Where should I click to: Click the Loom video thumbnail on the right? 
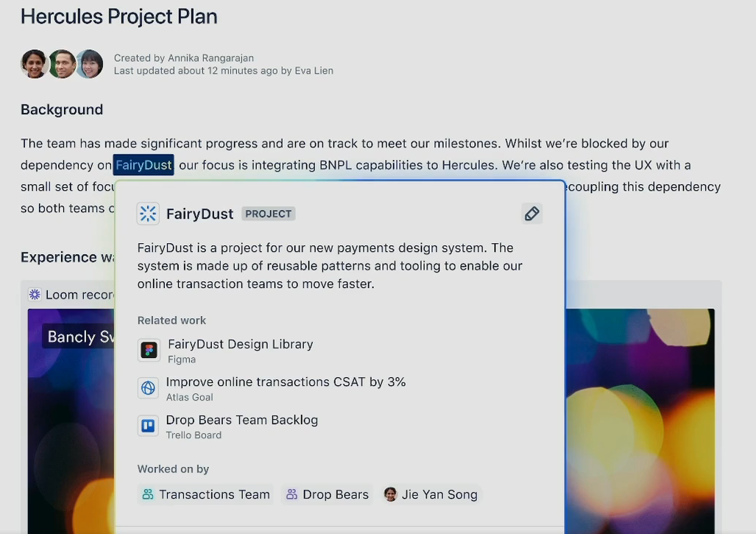[639, 420]
